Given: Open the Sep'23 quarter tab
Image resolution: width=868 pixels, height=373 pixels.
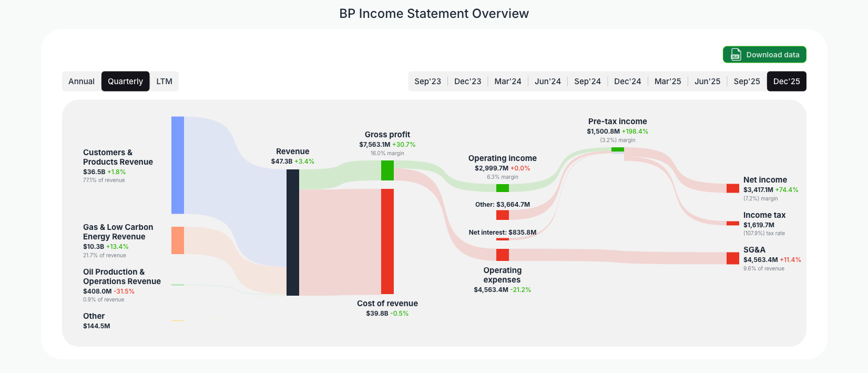Looking at the screenshot, I should tap(427, 81).
